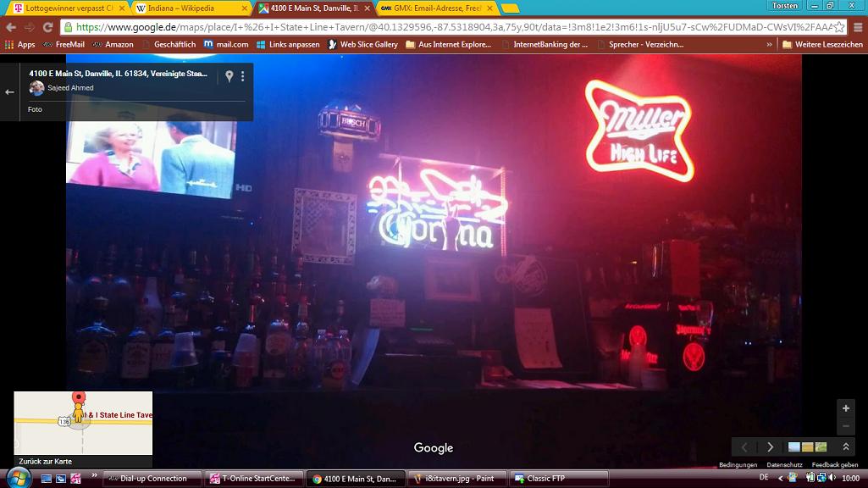This screenshot has width=868, height=488.
Task: Zoom in with the plus button
Action: [x=844, y=408]
